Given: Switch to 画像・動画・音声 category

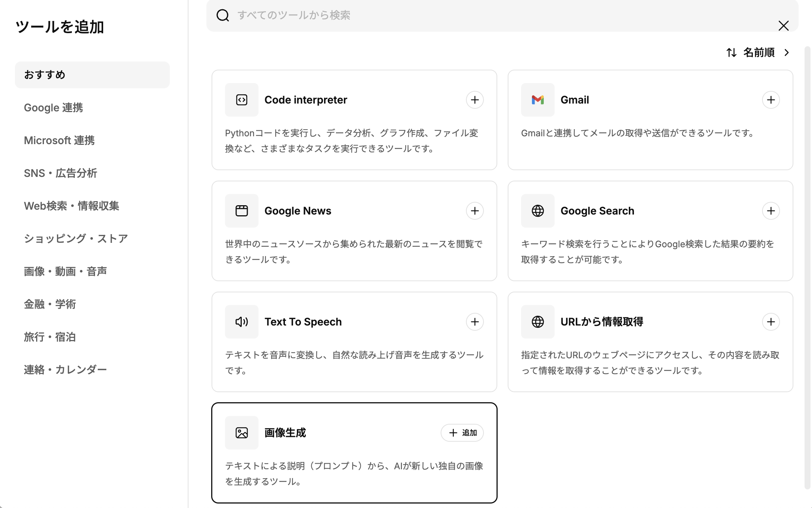Looking at the screenshot, I should point(65,272).
